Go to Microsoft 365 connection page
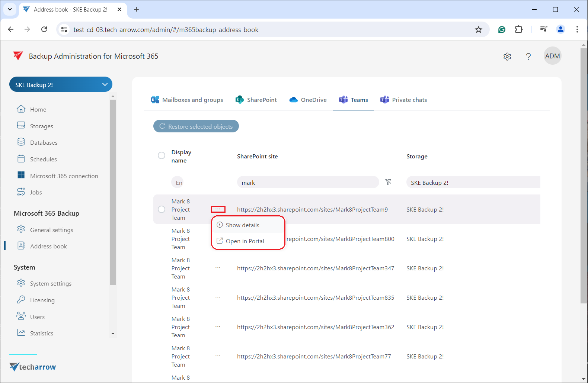Image resolution: width=588 pixels, height=383 pixels. pos(64,176)
